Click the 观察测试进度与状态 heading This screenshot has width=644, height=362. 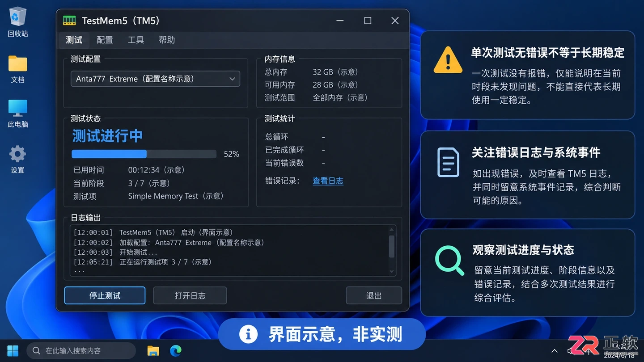(x=523, y=250)
